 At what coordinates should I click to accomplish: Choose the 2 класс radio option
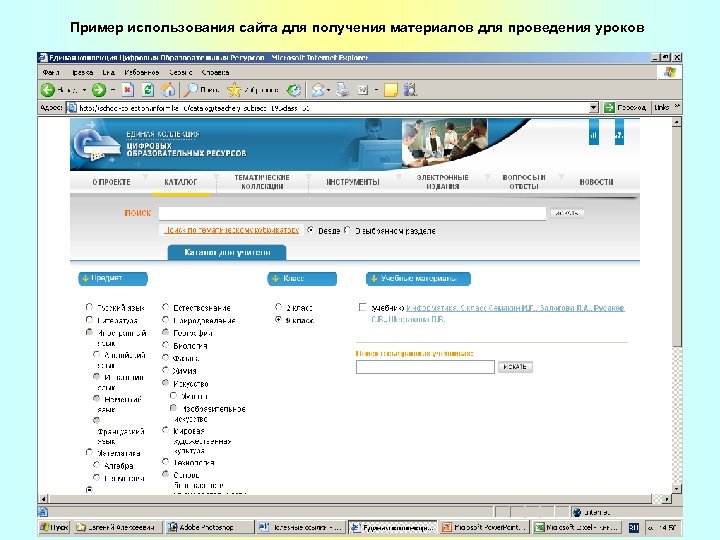pos(278,307)
